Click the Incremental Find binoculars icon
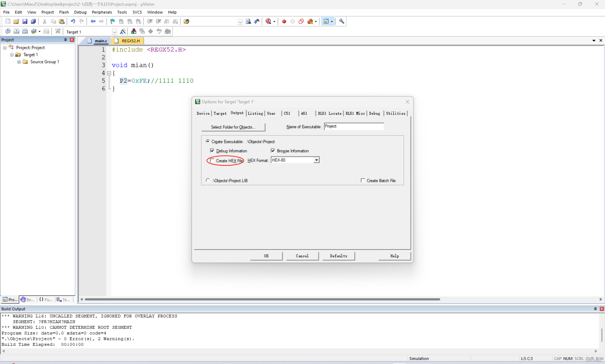The width and height of the screenshot is (605, 364). [257, 21]
